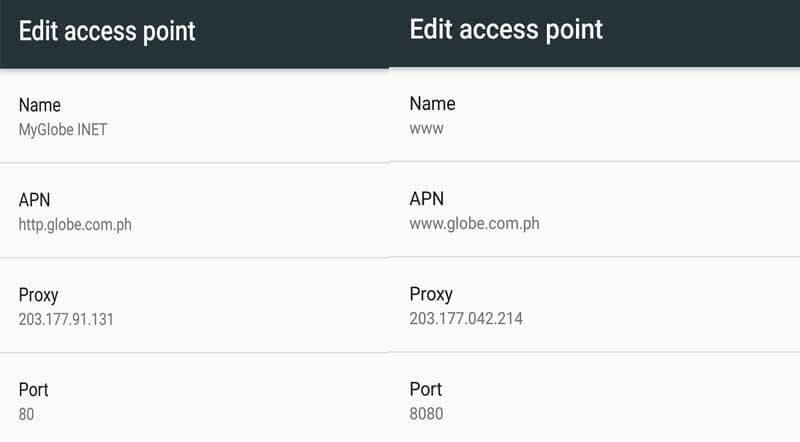Edit the Port value 80
Image resolution: width=800 pixels, height=442 pixels.
point(28,413)
